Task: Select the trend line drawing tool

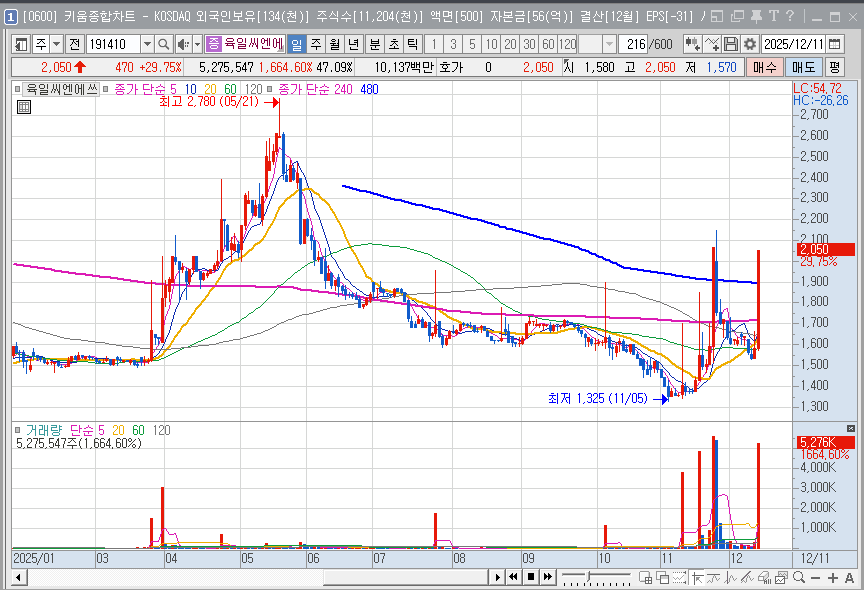Action: tap(748, 577)
